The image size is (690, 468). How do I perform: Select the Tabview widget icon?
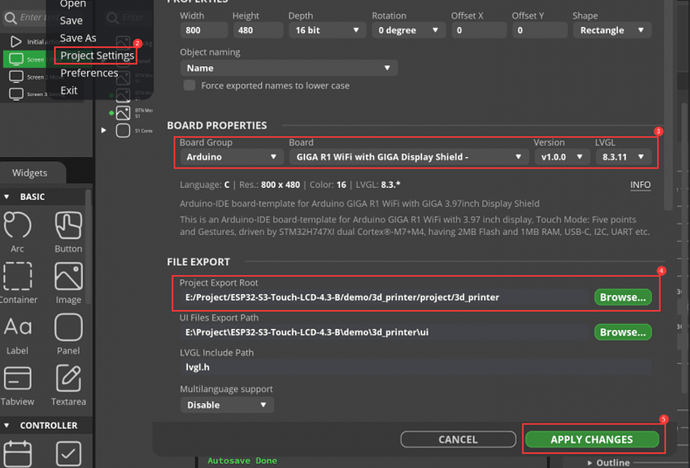point(17,379)
